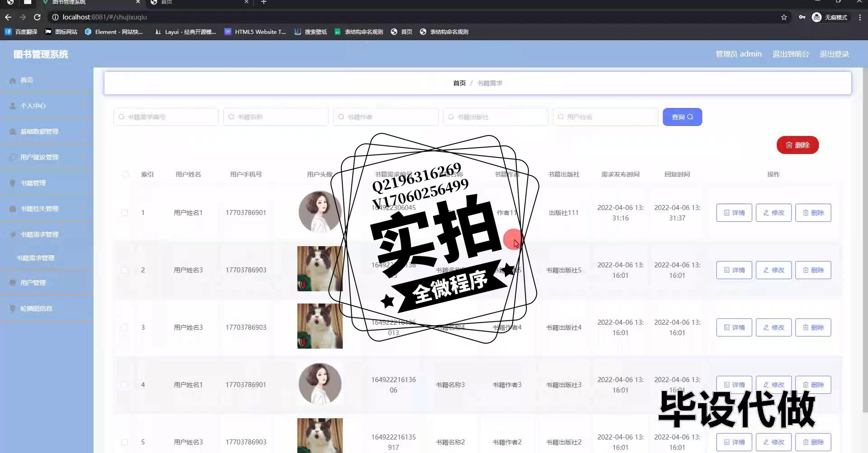The width and height of the screenshot is (868, 453).
Task: Expand the 用户管理 menu arrow
Action: click(x=82, y=283)
